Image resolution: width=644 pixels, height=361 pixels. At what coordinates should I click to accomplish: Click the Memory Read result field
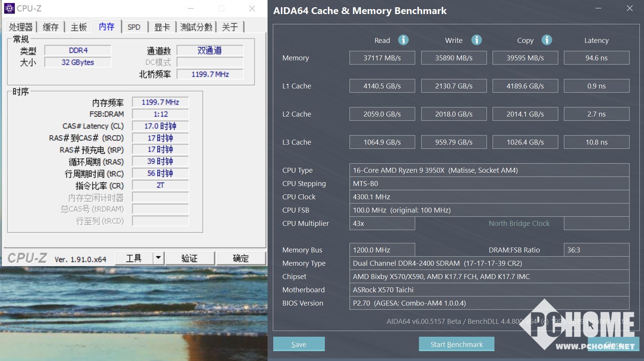[382, 58]
